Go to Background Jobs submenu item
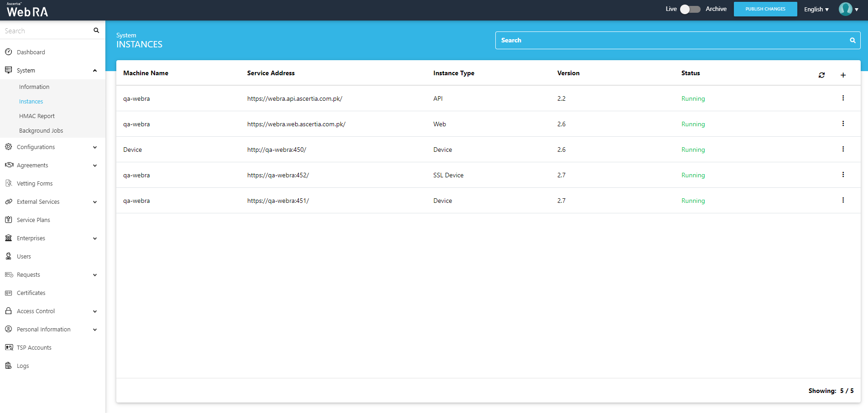The height and width of the screenshot is (413, 868). pos(41,131)
